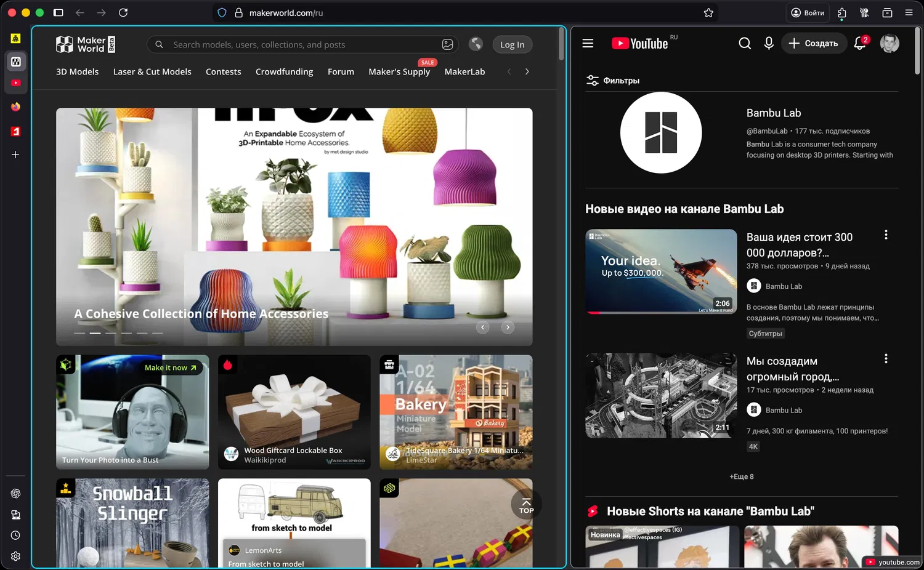The image size is (924, 570).
Task: Click the YouTube page scrollbar
Action: (x=917, y=52)
